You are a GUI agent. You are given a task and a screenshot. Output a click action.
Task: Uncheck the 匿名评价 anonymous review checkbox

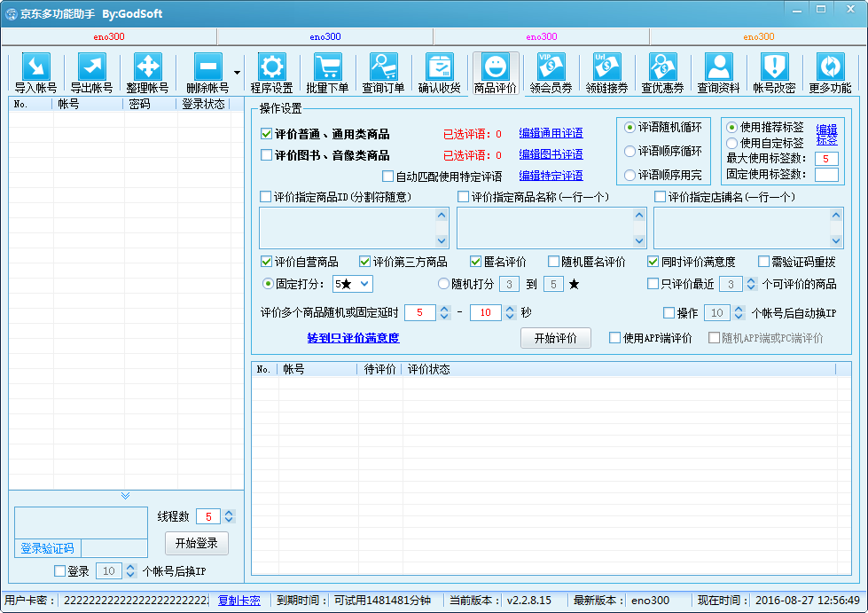(x=476, y=262)
